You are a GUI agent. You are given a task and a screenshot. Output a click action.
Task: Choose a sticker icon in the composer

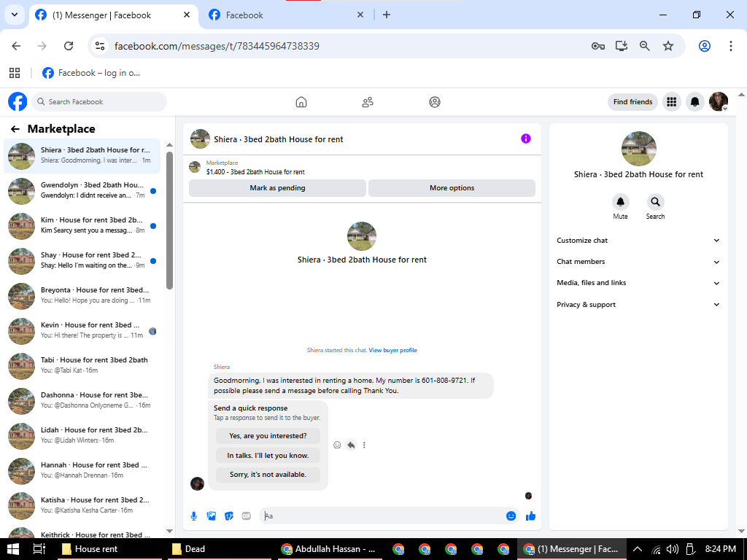[229, 516]
